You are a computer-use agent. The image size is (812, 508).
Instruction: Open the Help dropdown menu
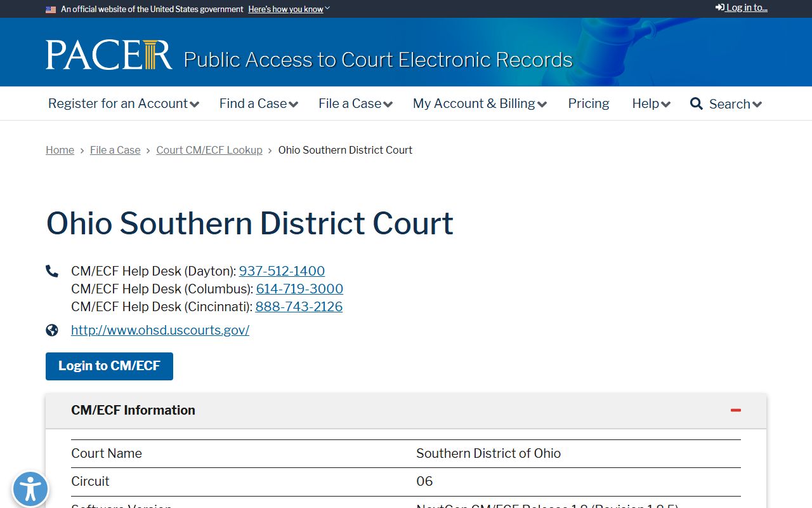[x=651, y=104]
